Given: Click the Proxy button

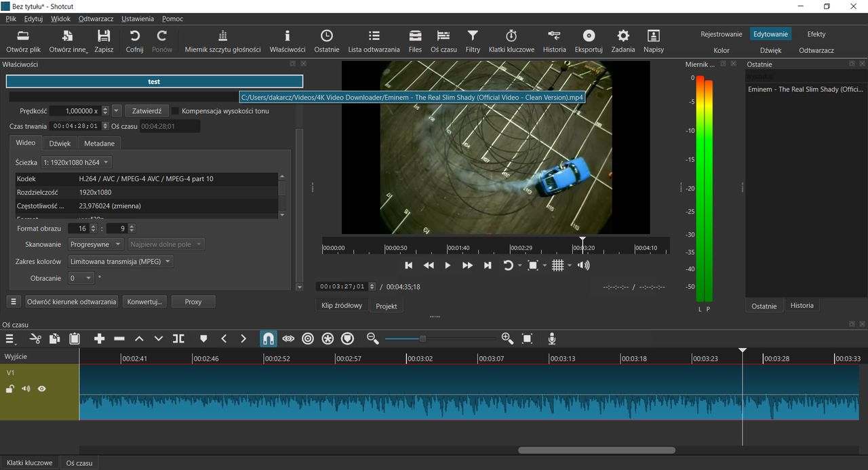Looking at the screenshot, I should point(193,302).
